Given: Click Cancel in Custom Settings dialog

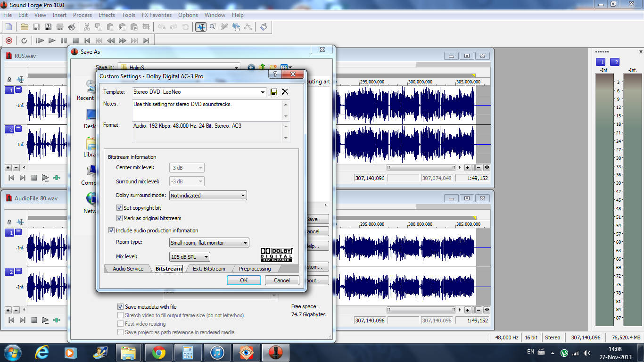Looking at the screenshot, I should [282, 280].
